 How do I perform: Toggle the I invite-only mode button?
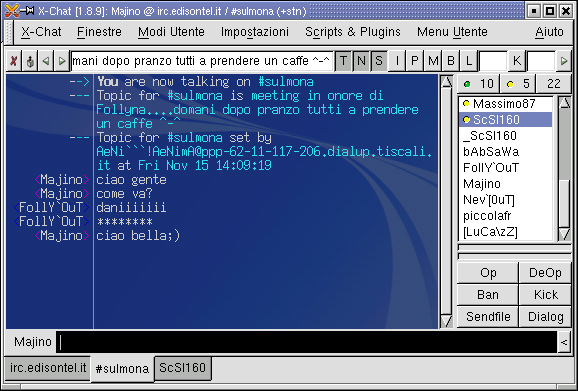click(397, 61)
